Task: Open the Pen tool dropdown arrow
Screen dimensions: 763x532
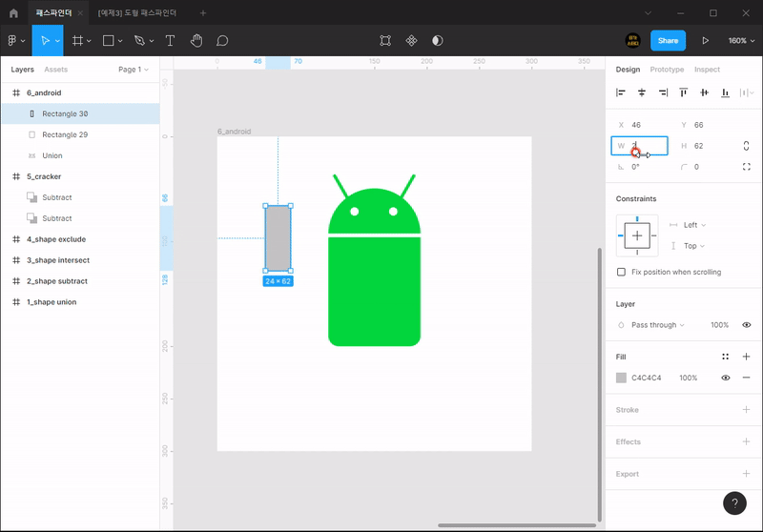Action: pyautogui.click(x=152, y=41)
